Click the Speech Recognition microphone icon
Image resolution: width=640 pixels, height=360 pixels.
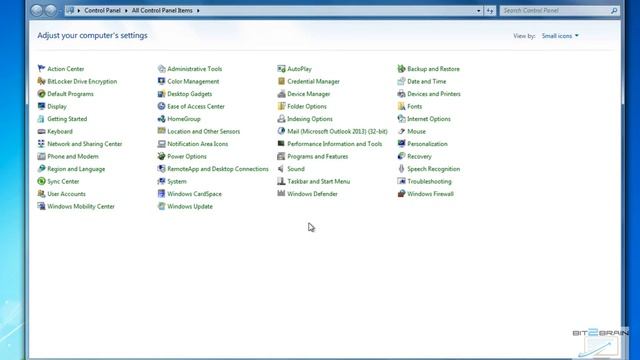pyautogui.click(x=401, y=169)
